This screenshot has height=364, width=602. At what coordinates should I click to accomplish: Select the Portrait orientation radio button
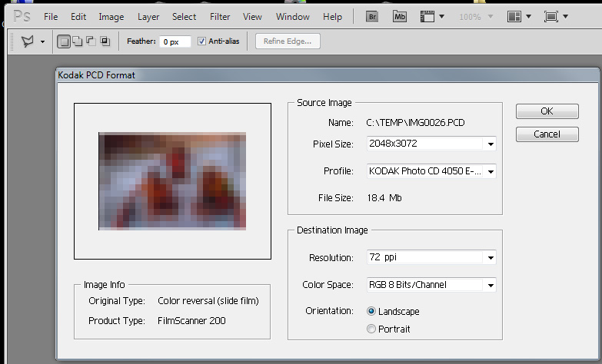[x=371, y=329]
